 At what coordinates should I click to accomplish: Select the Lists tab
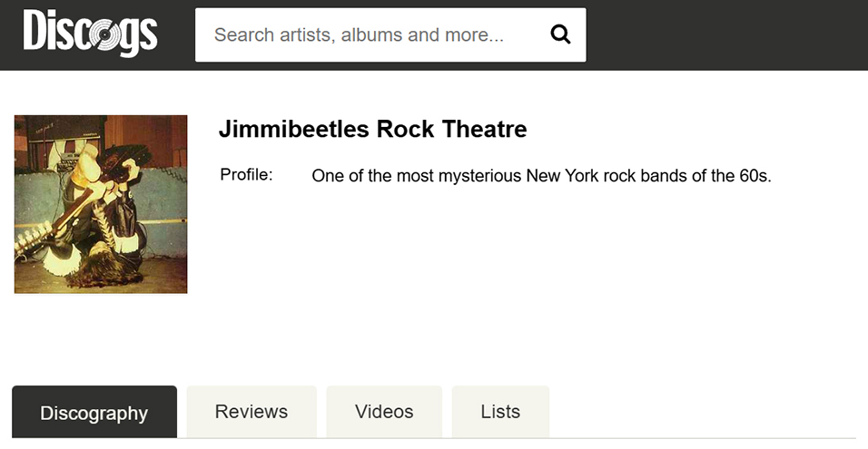pos(500,412)
